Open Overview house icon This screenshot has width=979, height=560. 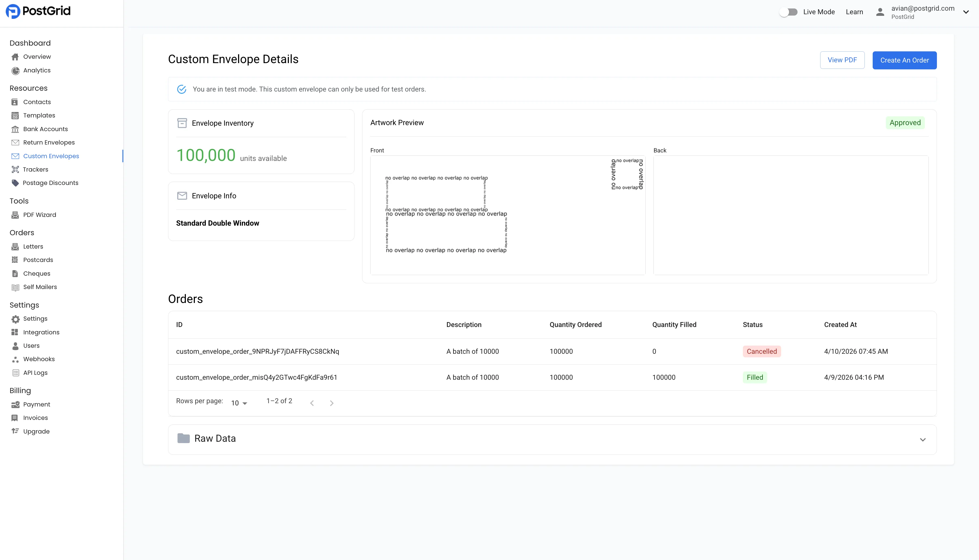click(15, 57)
